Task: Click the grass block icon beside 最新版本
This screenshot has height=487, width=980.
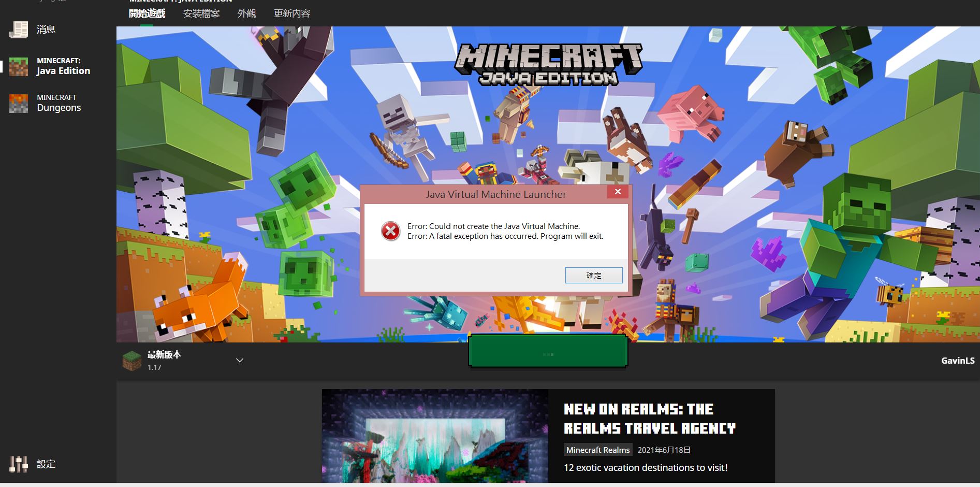Action: [131, 361]
